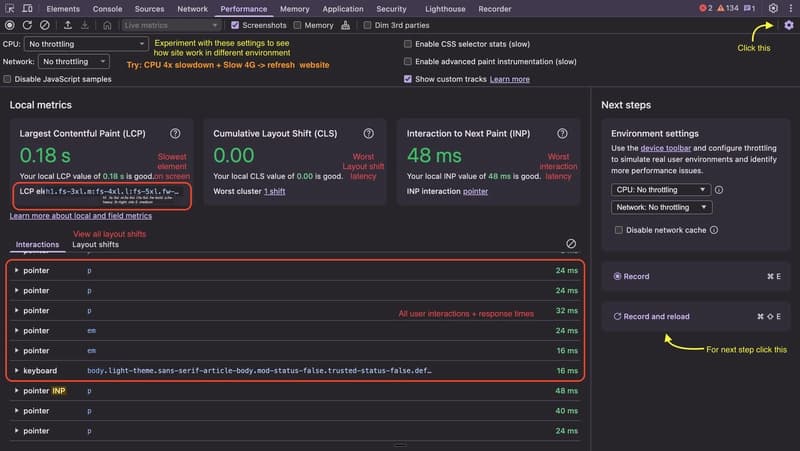Click the LCP element h1 selector

point(112,191)
